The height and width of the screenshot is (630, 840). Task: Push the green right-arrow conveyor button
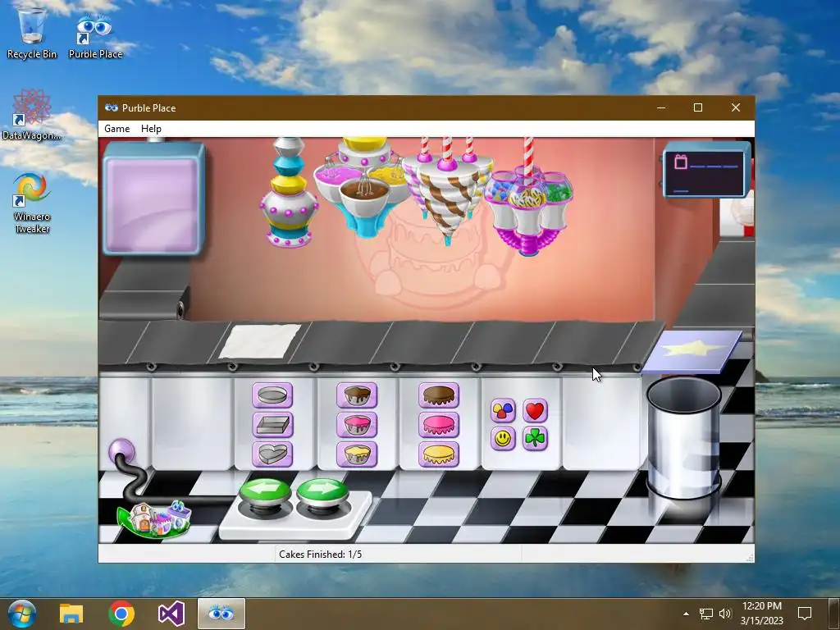[x=322, y=493]
